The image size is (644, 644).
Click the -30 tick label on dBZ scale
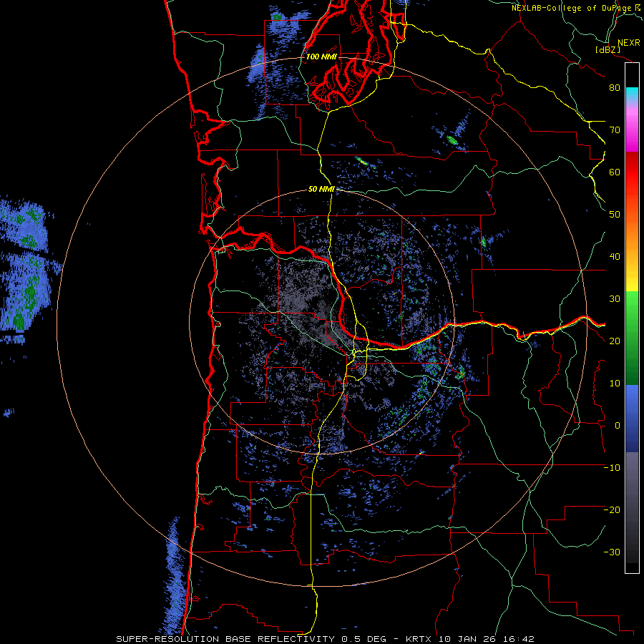pos(612,552)
